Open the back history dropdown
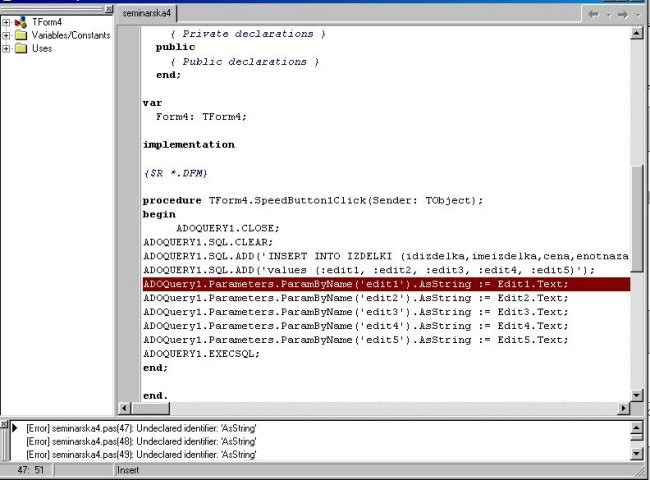 tap(608, 15)
